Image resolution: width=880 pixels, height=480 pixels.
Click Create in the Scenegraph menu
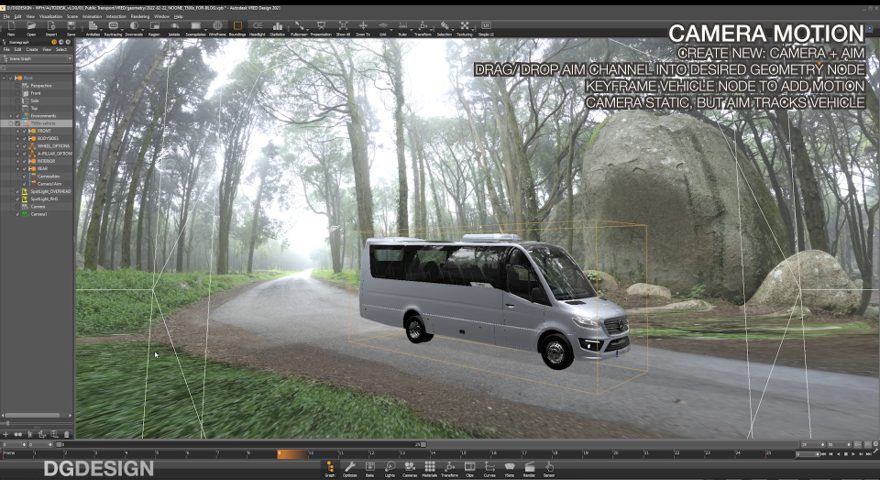pyautogui.click(x=33, y=49)
